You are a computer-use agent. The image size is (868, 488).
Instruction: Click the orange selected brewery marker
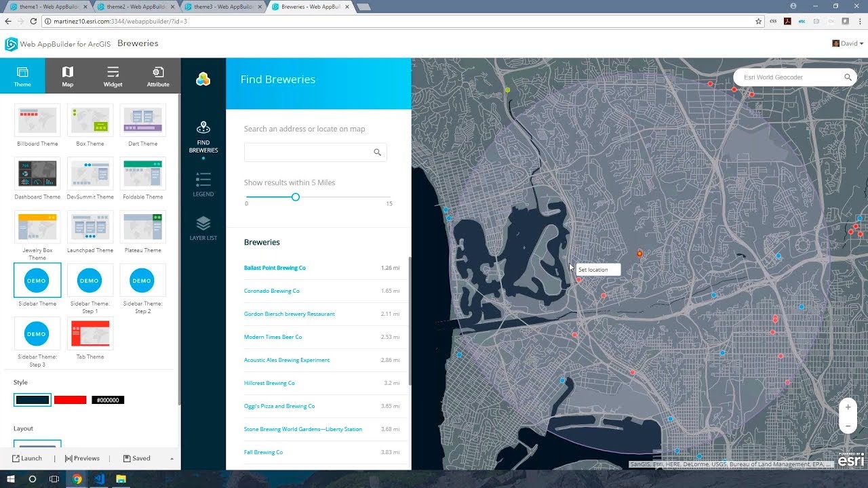point(639,253)
